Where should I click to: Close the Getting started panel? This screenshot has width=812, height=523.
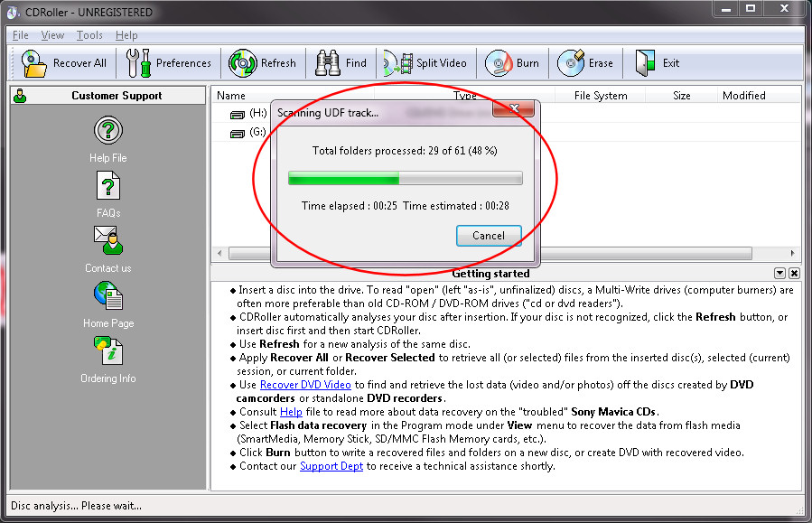pos(795,274)
